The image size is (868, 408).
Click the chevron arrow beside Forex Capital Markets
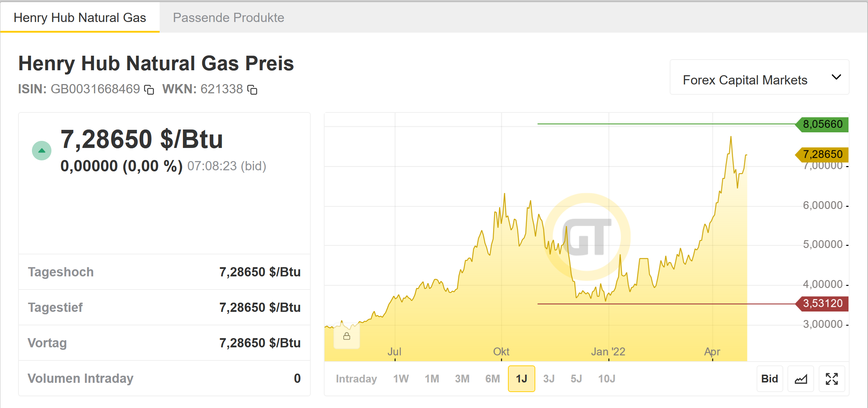tap(836, 77)
